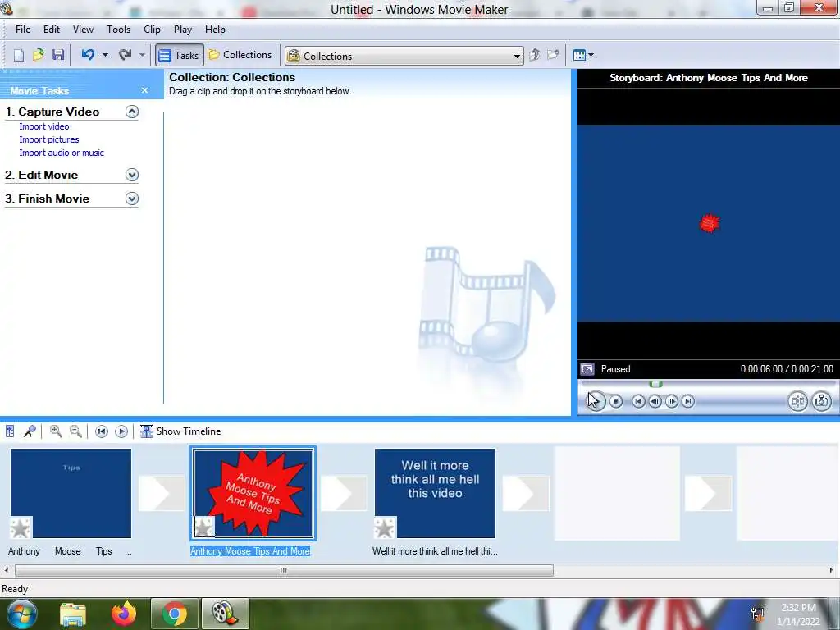The image size is (840, 630).
Task: Click the 3. Finish Movie heading
Action: [x=47, y=199]
